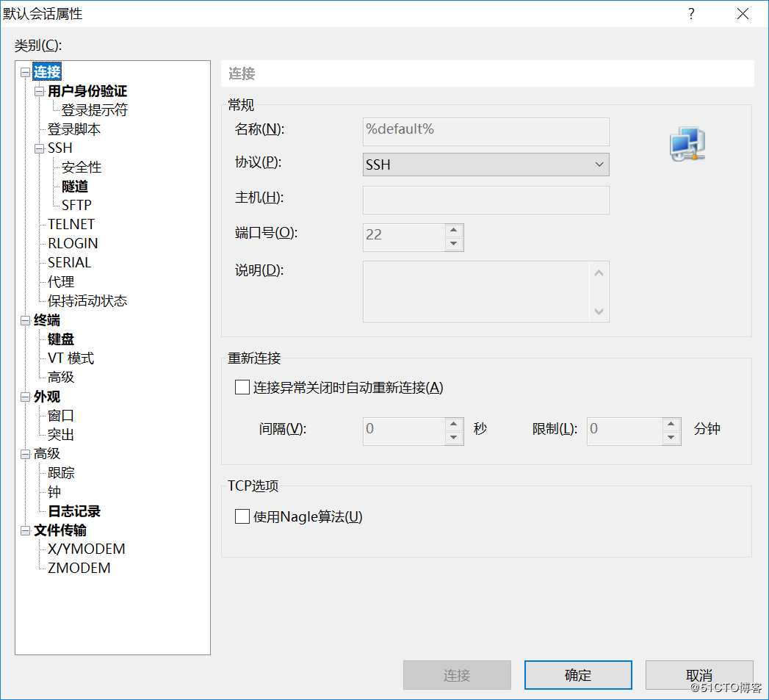769x700 pixels.
Task: Open the 突出 settings item
Action: [61, 435]
